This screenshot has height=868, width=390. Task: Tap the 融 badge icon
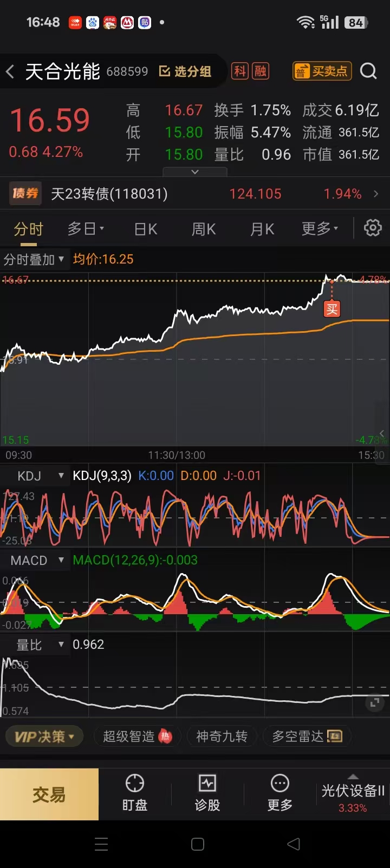click(x=261, y=71)
